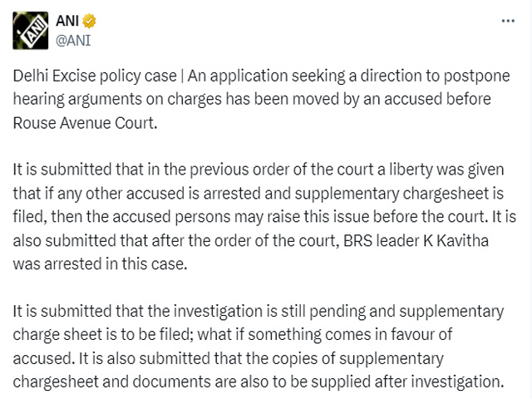Open the @ANI handle link
Screen dimensions: 532x399
73,41
